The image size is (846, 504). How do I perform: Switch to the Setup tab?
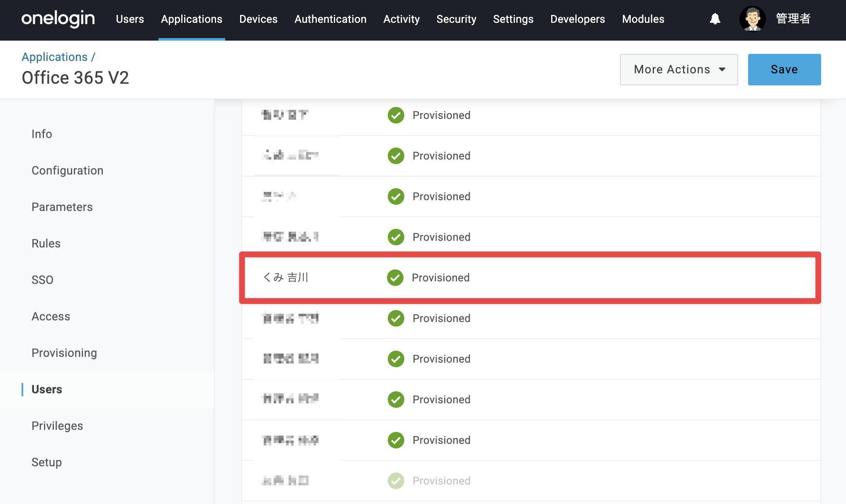point(47,462)
